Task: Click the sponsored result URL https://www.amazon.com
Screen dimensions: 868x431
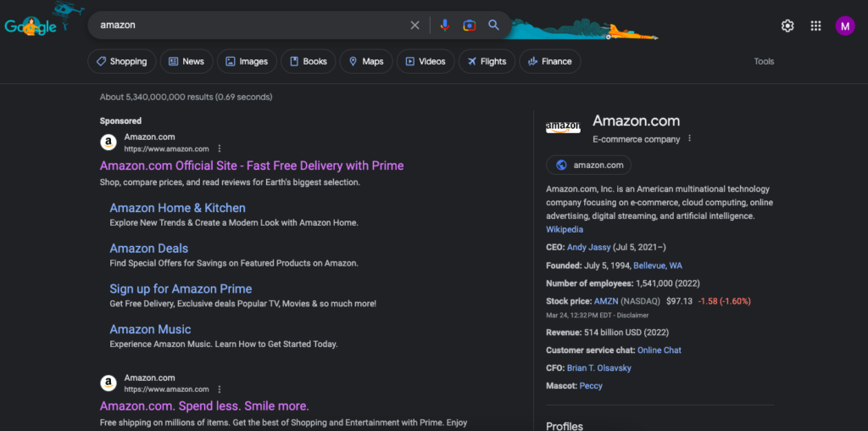Action: (167, 149)
